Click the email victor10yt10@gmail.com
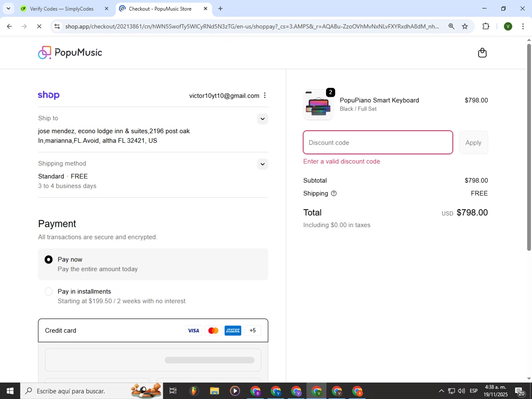Viewport: 532px width, 399px height. tap(224, 96)
